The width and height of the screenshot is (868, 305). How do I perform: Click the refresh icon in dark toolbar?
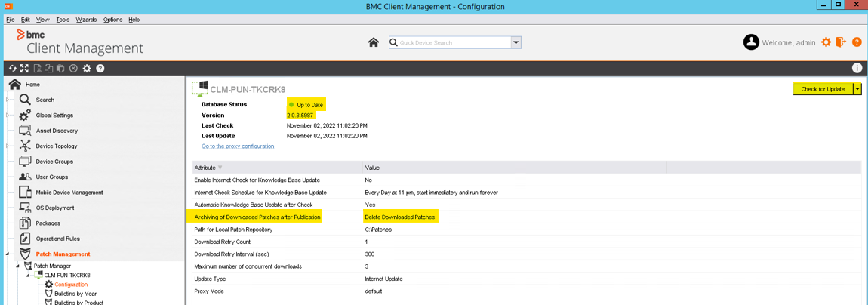point(13,68)
